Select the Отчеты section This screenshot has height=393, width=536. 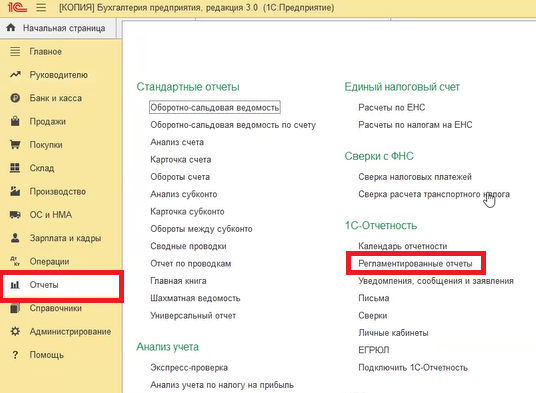click(44, 285)
